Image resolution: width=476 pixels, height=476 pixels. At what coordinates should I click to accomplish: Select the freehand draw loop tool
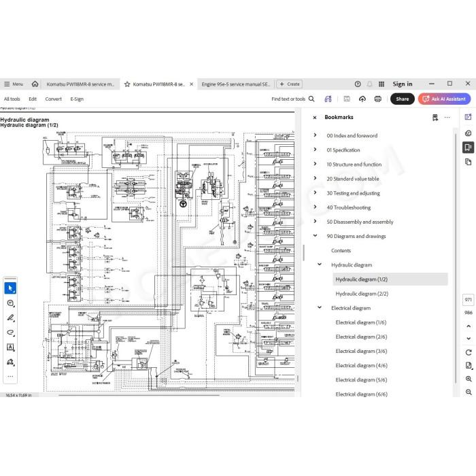(x=10, y=333)
